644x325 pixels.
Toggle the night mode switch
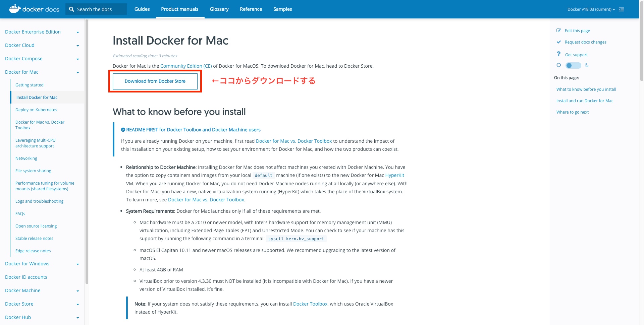(x=573, y=65)
